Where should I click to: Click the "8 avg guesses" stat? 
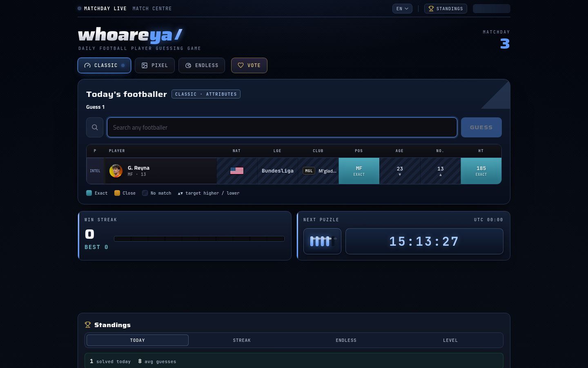pyautogui.click(x=157, y=361)
